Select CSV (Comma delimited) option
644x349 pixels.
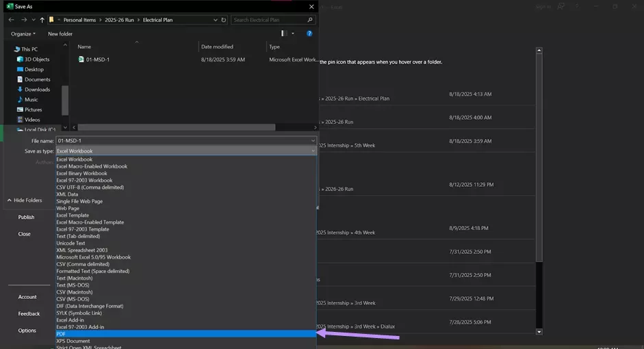(x=186, y=264)
